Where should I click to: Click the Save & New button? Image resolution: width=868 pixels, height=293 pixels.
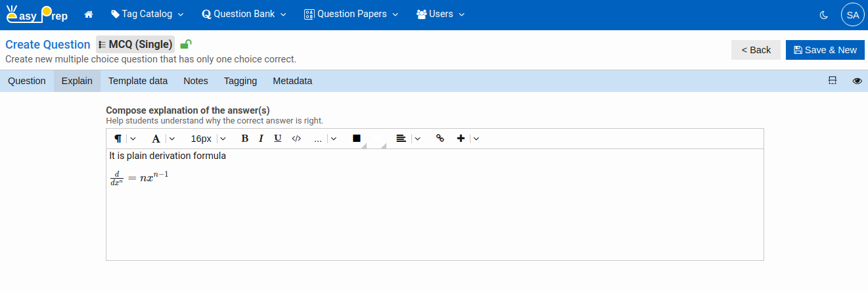coord(825,50)
